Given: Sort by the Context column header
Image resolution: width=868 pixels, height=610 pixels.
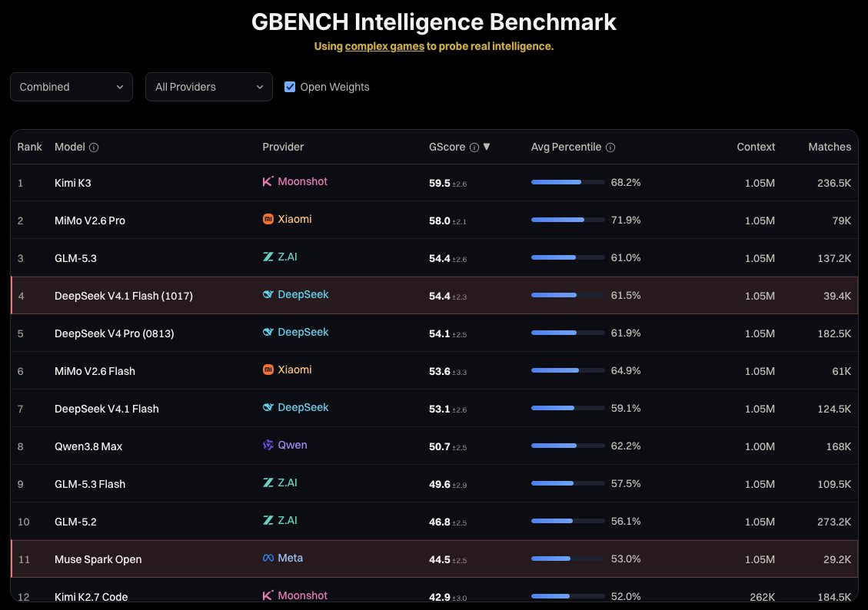Looking at the screenshot, I should 756,147.
